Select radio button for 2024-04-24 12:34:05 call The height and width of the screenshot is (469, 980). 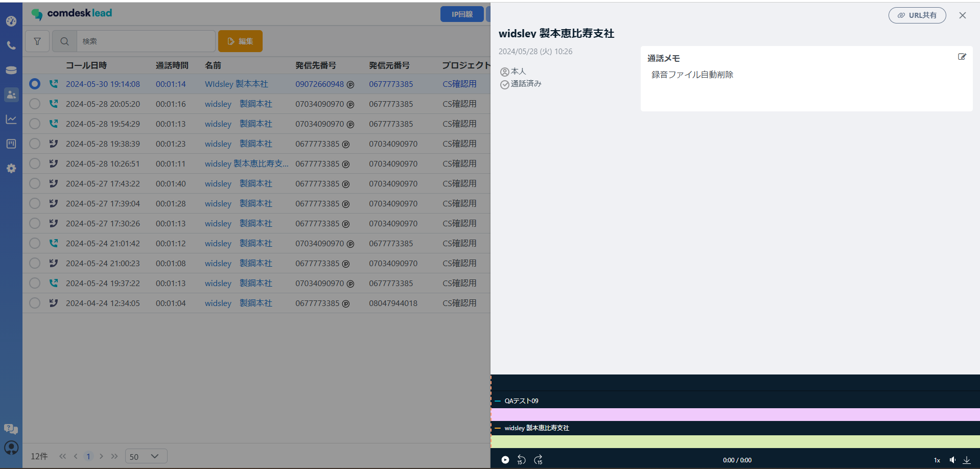coord(35,303)
